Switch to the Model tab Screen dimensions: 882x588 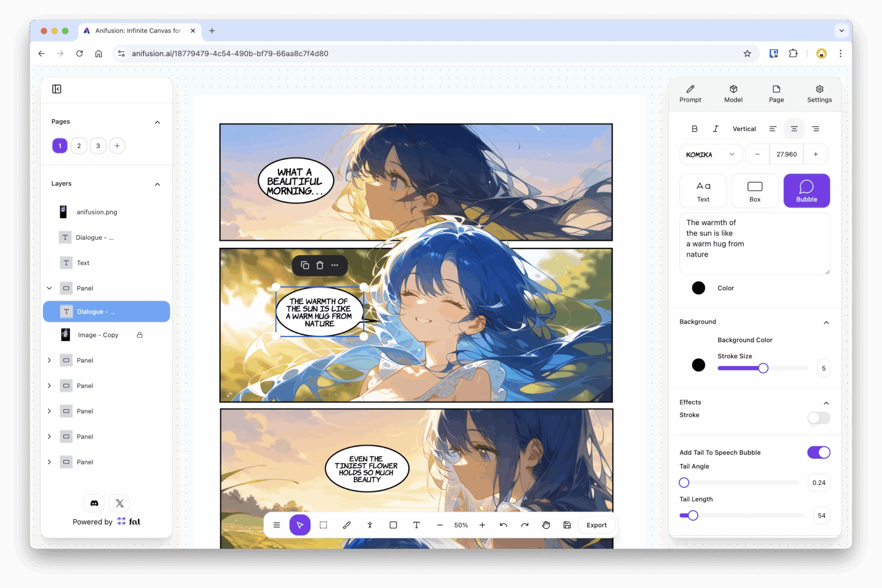(x=733, y=93)
